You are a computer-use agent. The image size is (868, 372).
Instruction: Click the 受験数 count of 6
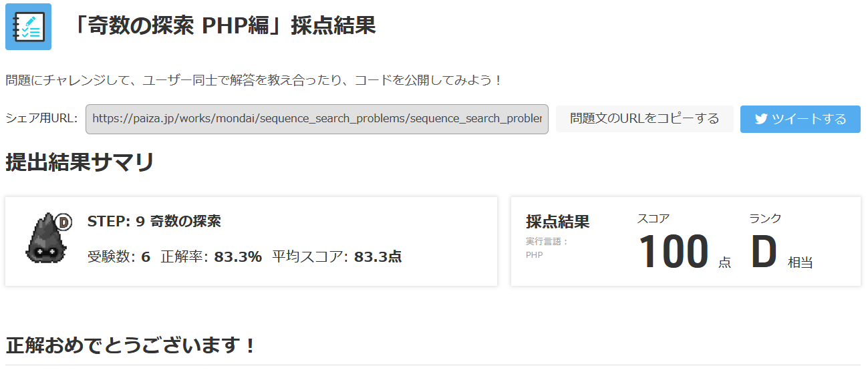click(x=146, y=256)
